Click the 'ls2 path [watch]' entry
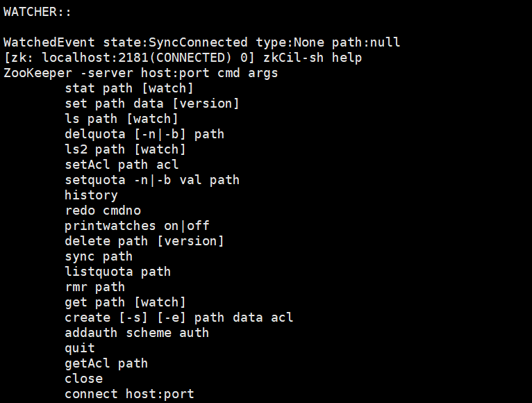The width and height of the screenshot is (532, 403). point(125,149)
